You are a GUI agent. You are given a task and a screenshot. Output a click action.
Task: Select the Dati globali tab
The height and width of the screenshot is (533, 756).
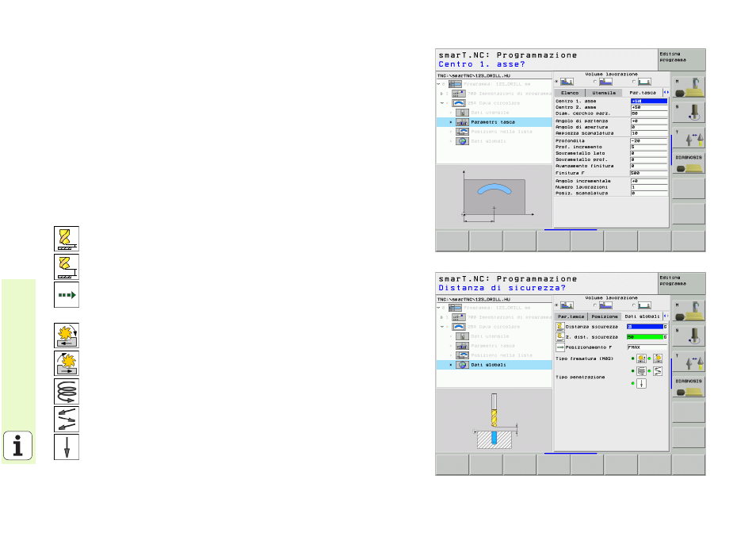point(642,316)
